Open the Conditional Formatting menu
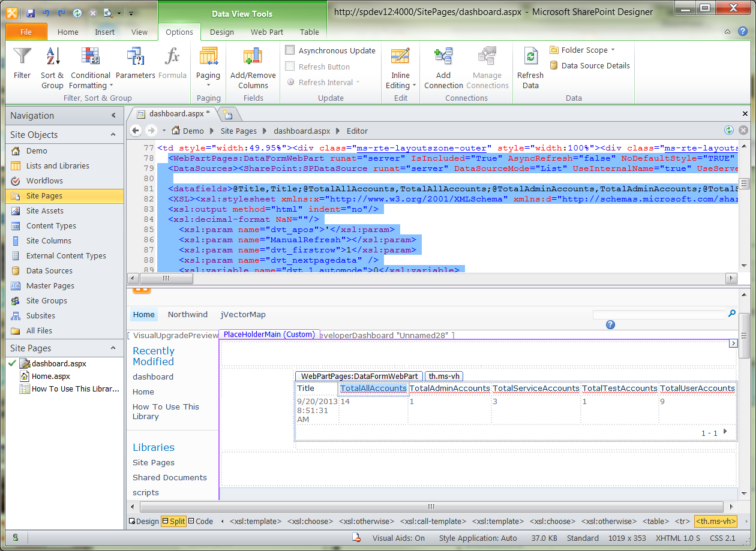The width and height of the screenshot is (756, 551). pos(91,68)
